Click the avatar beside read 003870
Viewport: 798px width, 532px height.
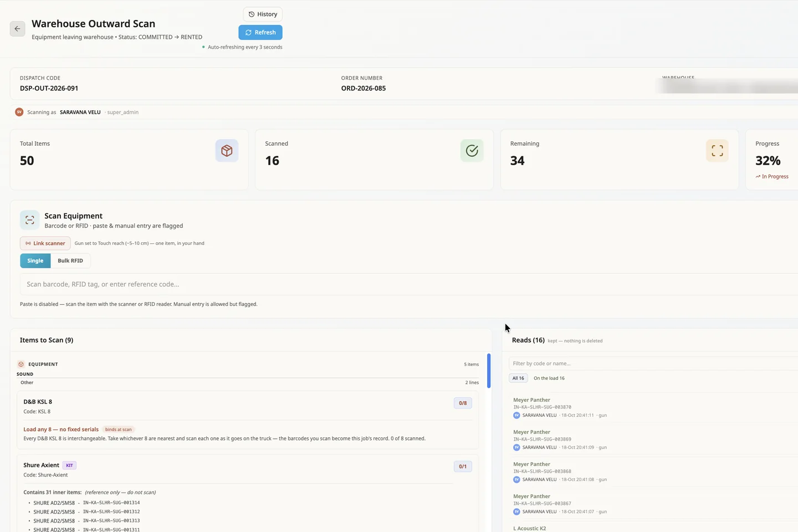(516, 415)
